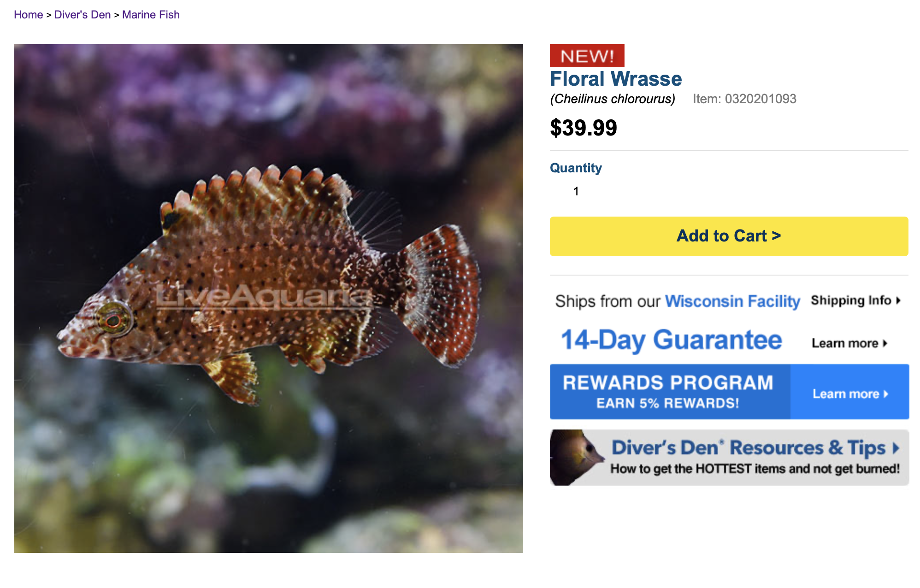Image resolution: width=920 pixels, height=588 pixels.
Task: Click the fish icon on resources banner
Action: 577,457
